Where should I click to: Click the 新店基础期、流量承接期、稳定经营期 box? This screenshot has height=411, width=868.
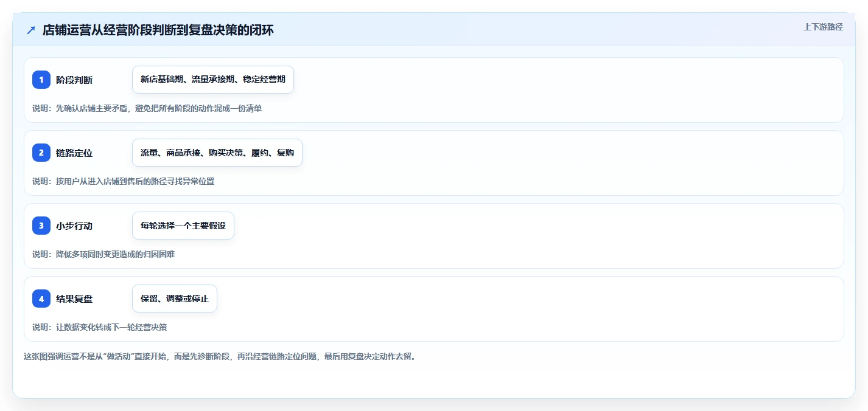click(x=213, y=80)
